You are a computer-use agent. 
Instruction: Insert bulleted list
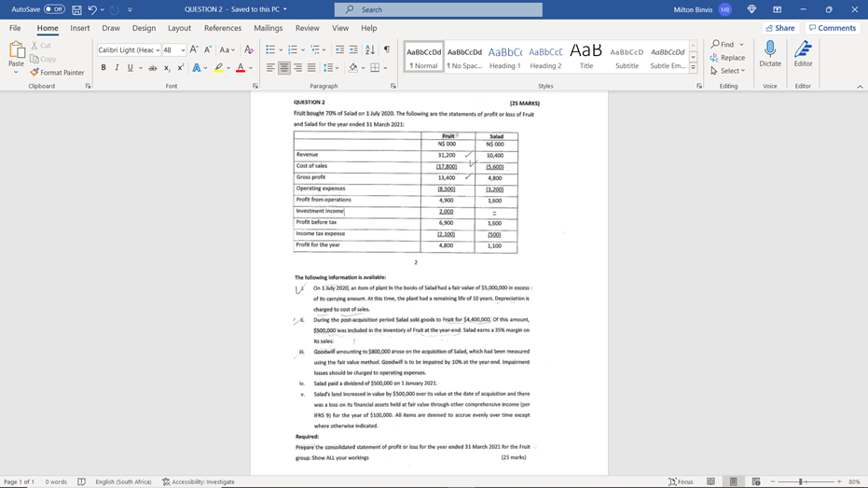point(270,49)
